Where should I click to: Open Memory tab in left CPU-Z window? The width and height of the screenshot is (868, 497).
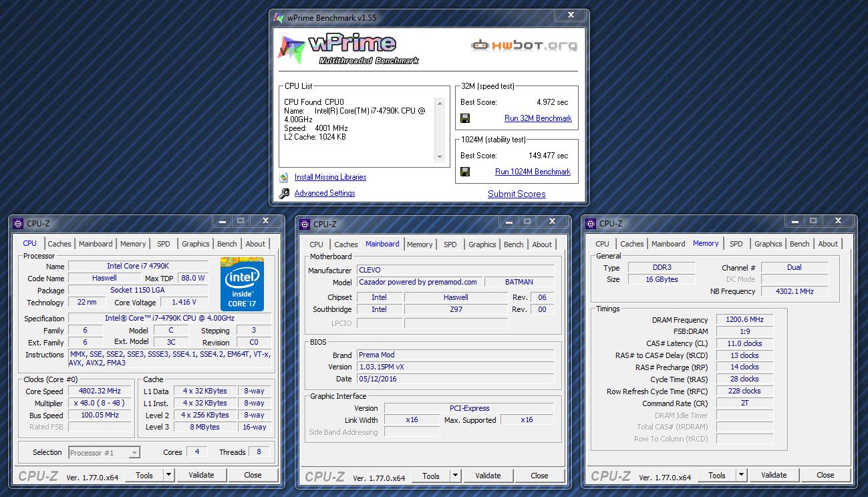click(x=133, y=244)
